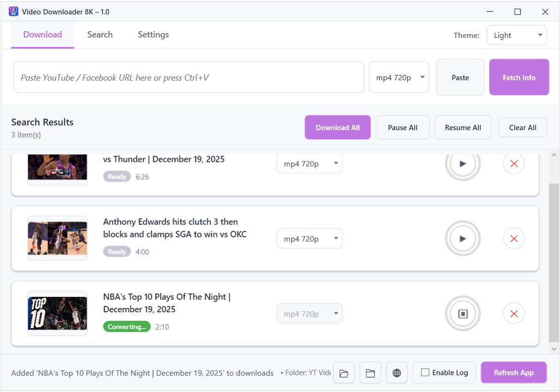The image size is (560, 392).
Task: Open the downloads folder icon
Action: tap(344, 372)
